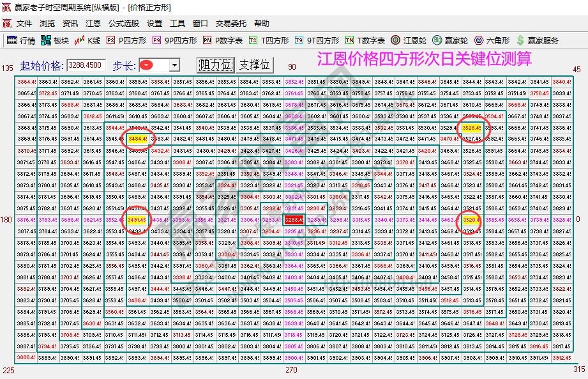Screen dimensions: 588x379
Task: Open the 交易委托 menu item
Action: 230,23
